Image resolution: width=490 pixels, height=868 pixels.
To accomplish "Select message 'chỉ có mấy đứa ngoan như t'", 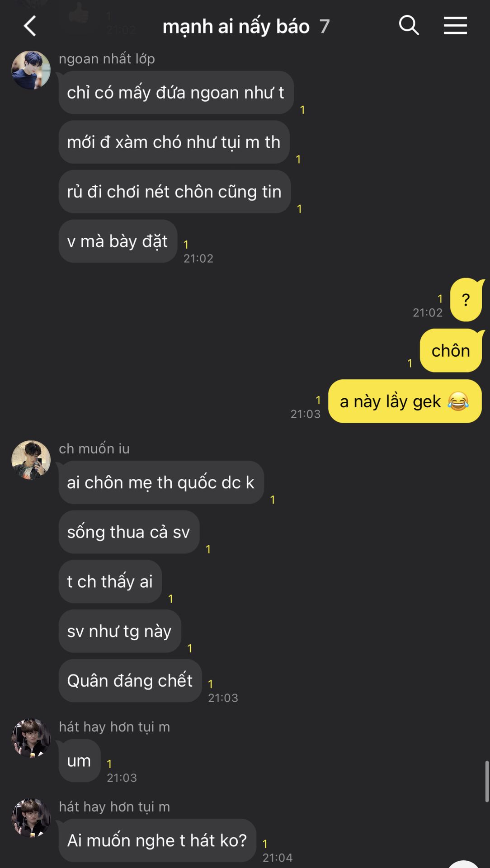I will click(x=176, y=93).
